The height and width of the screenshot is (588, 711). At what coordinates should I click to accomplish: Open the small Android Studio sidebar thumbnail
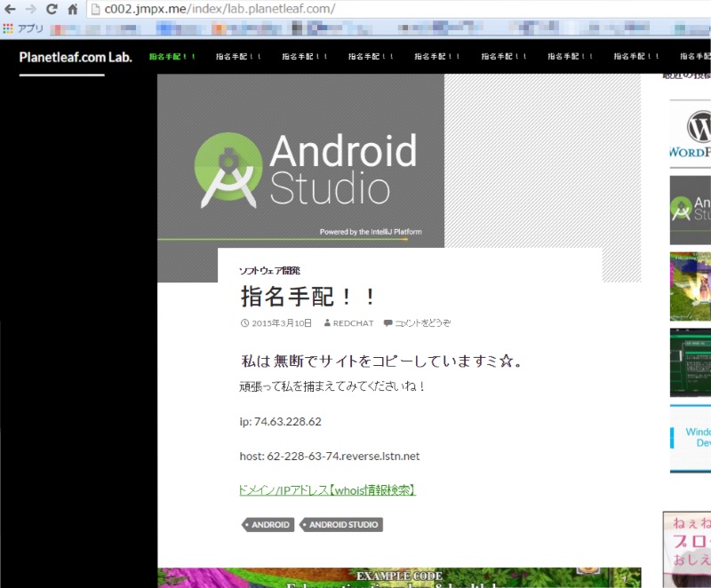coord(691,211)
